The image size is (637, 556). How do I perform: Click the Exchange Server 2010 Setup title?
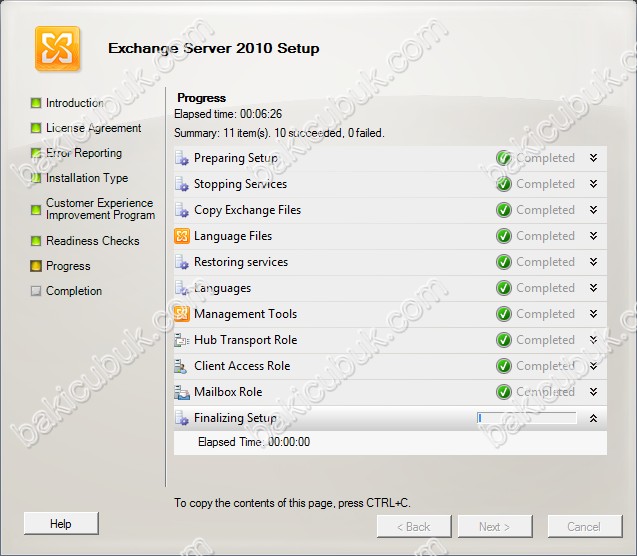pyautogui.click(x=214, y=48)
